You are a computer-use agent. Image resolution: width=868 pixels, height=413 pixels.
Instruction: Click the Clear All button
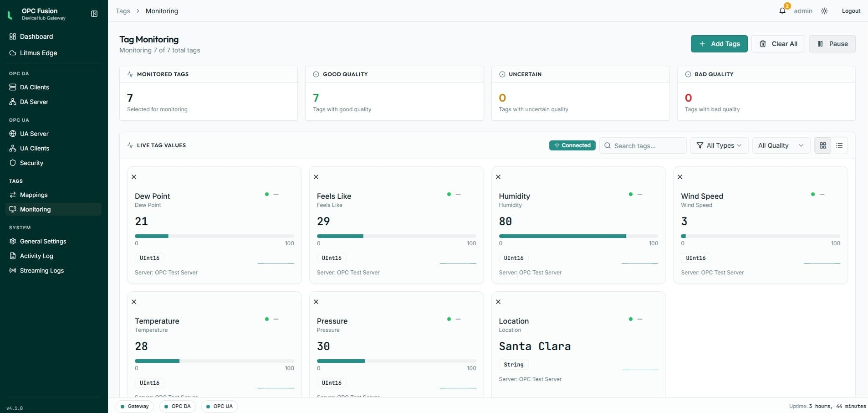[778, 44]
